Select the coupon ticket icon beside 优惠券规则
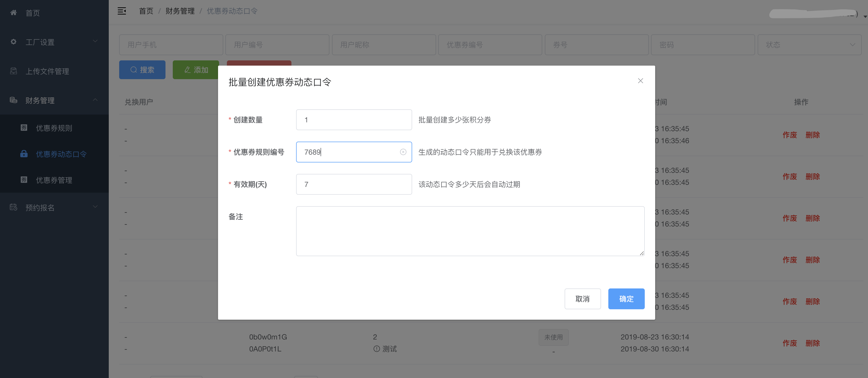 [24, 128]
